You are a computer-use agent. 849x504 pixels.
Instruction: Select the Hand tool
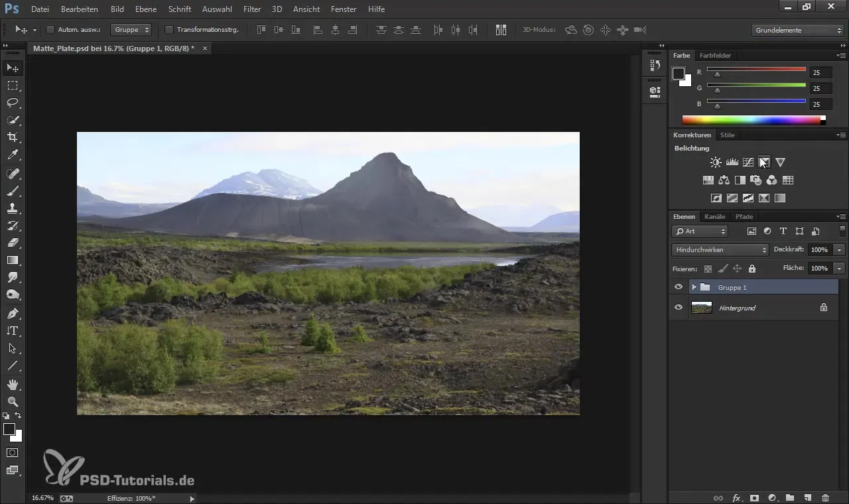(13, 384)
